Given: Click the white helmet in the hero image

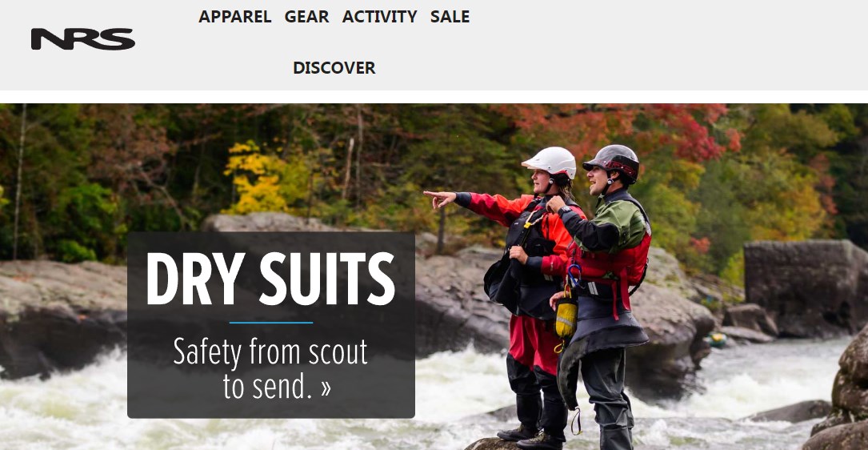Looking at the screenshot, I should pos(550,162).
